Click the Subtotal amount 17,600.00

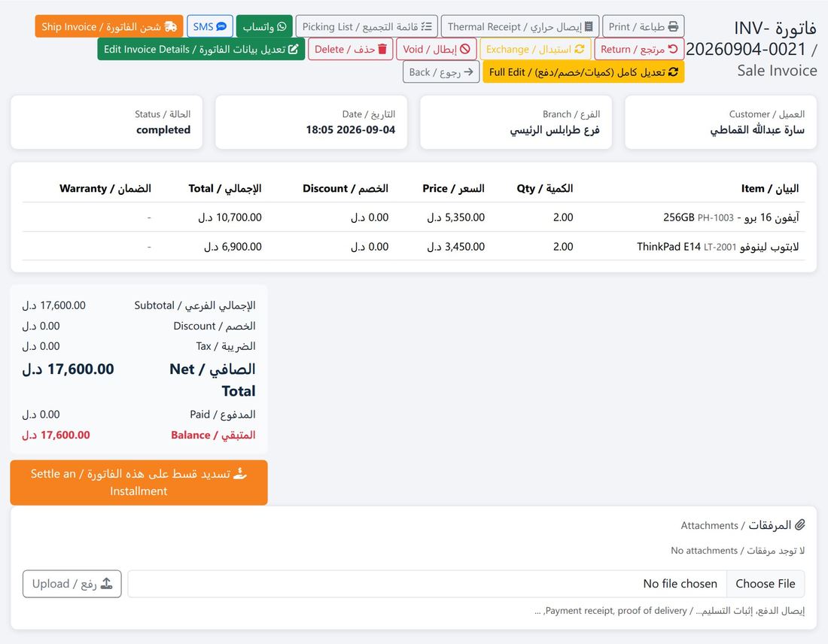click(54, 305)
